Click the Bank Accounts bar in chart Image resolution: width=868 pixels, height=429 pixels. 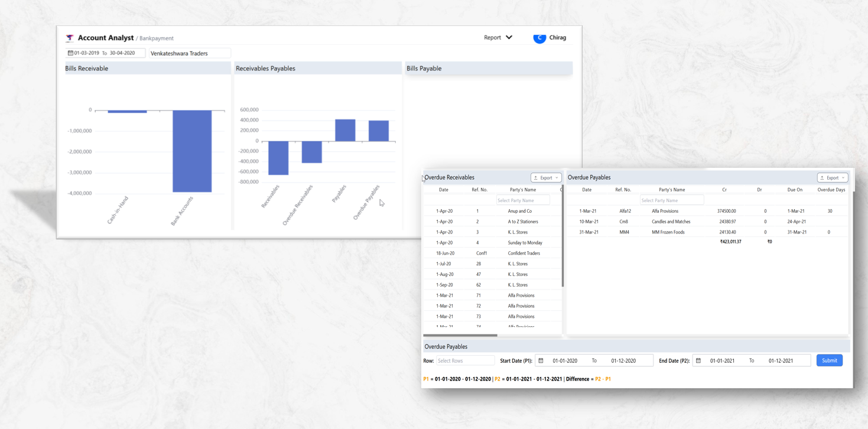coord(192,151)
